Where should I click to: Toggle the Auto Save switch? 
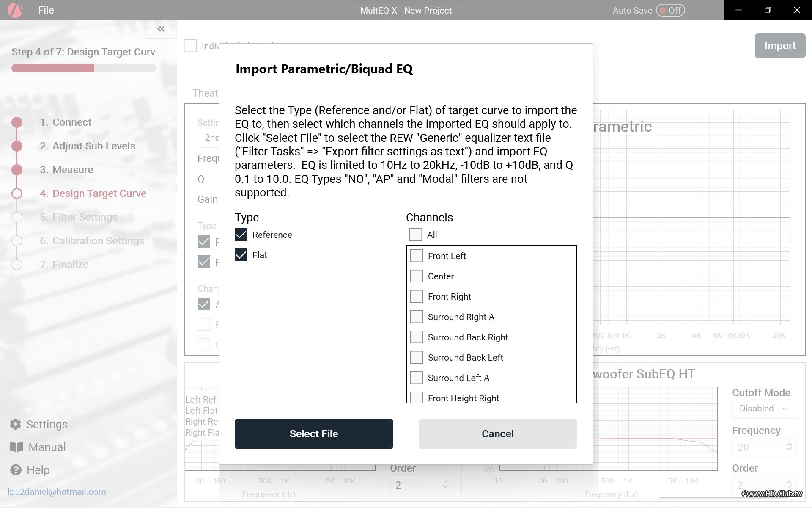(670, 10)
